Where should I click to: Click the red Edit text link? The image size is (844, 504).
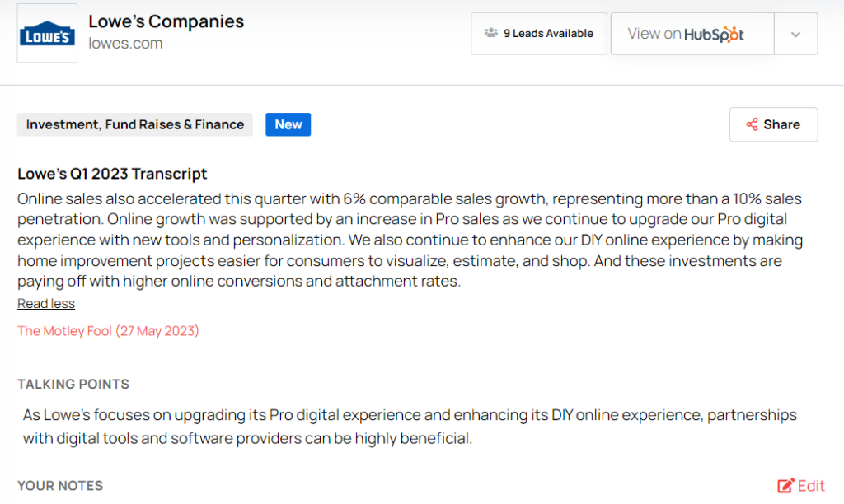(812, 486)
